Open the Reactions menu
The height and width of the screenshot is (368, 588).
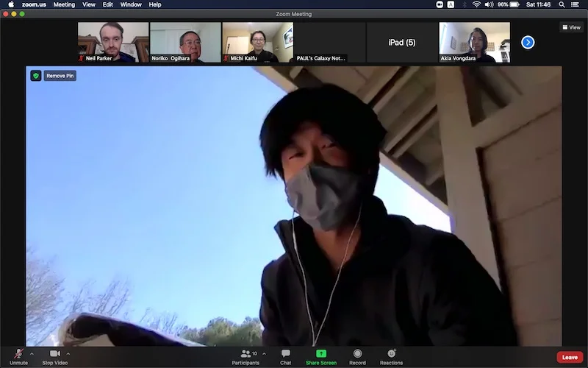pyautogui.click(x=391, y=356)
